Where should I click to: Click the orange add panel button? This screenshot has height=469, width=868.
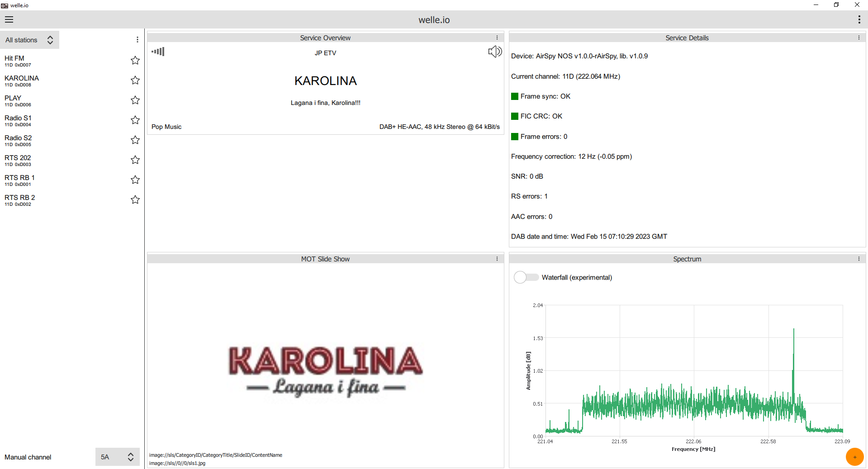[854, 457]
